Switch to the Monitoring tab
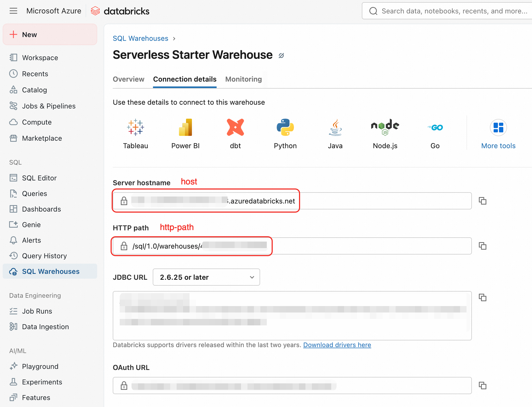 point(243,79)
